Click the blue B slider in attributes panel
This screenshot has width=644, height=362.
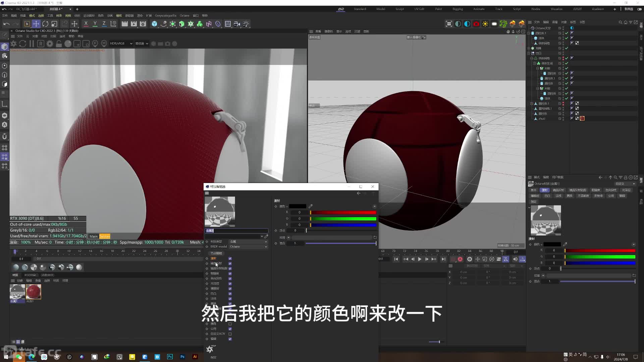click(600, 263)
